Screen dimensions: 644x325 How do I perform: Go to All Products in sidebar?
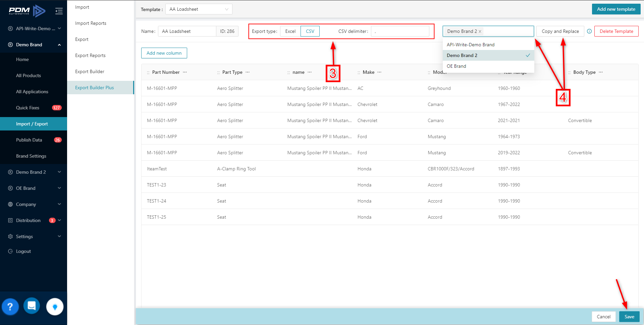(34, 75)
